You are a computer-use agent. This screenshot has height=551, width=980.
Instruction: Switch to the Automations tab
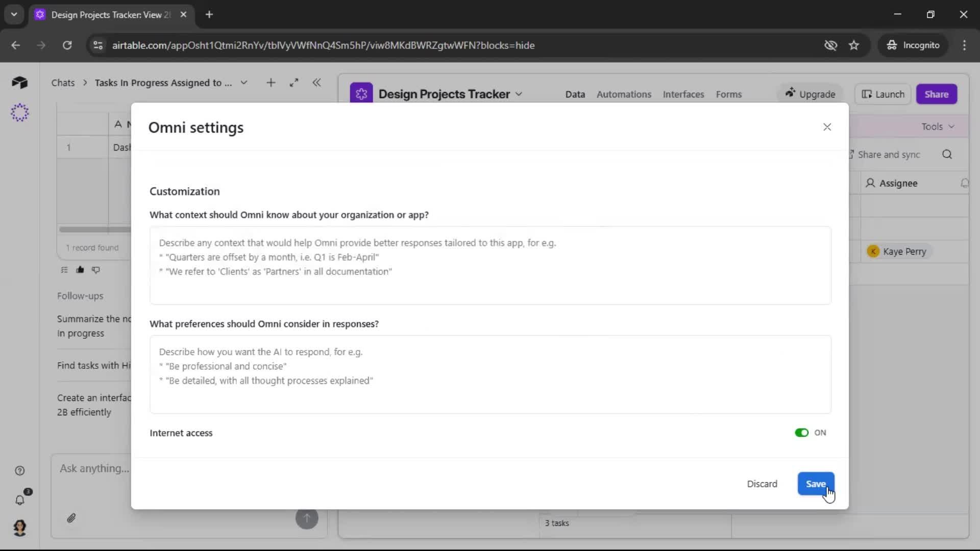coord(624,94)
